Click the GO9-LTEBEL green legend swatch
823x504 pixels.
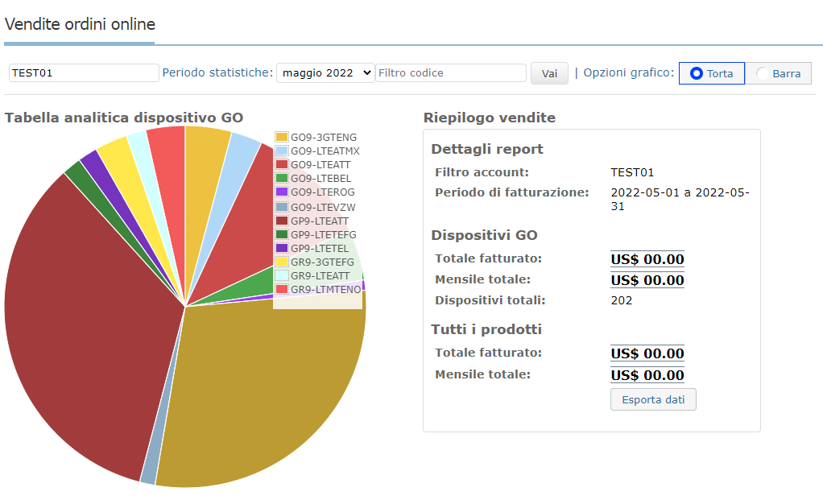tap(282, 179)
